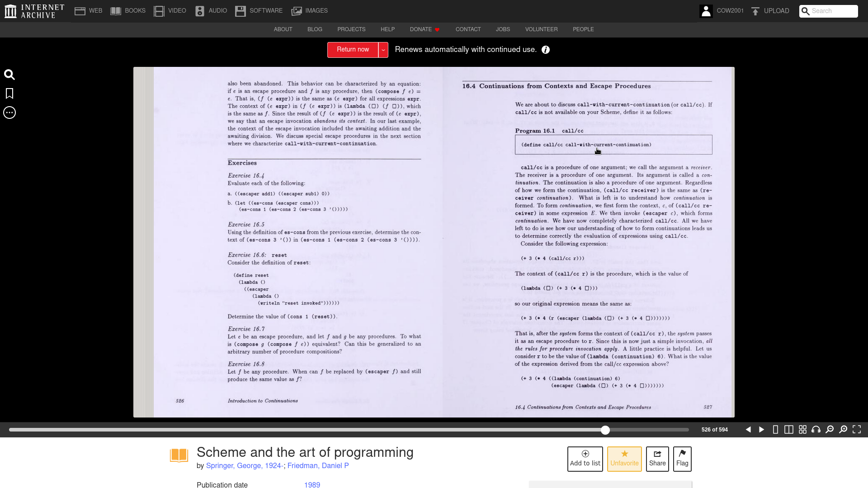This screenshot has height=488, width=868.
Task: Flip to the previous page
Action: click(748, 430)
